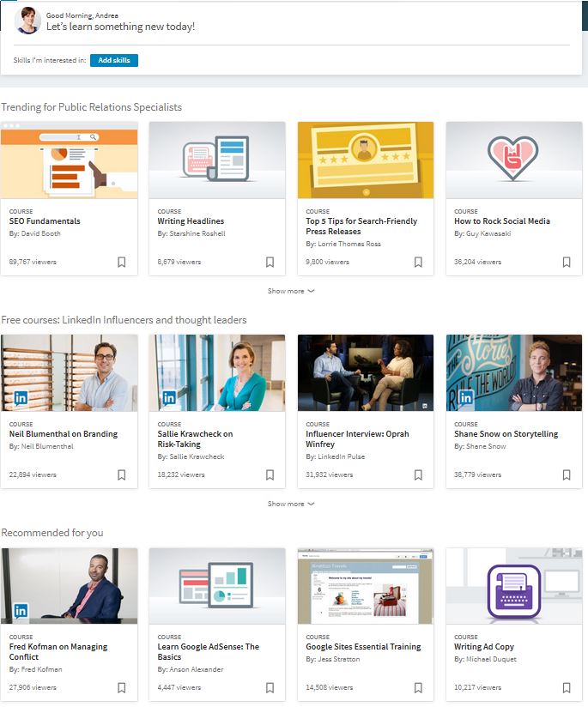The height and width of the screenshot is (707, 588).
Task: Open Shane Snow on Storytelling title
Action: [506, 434]
